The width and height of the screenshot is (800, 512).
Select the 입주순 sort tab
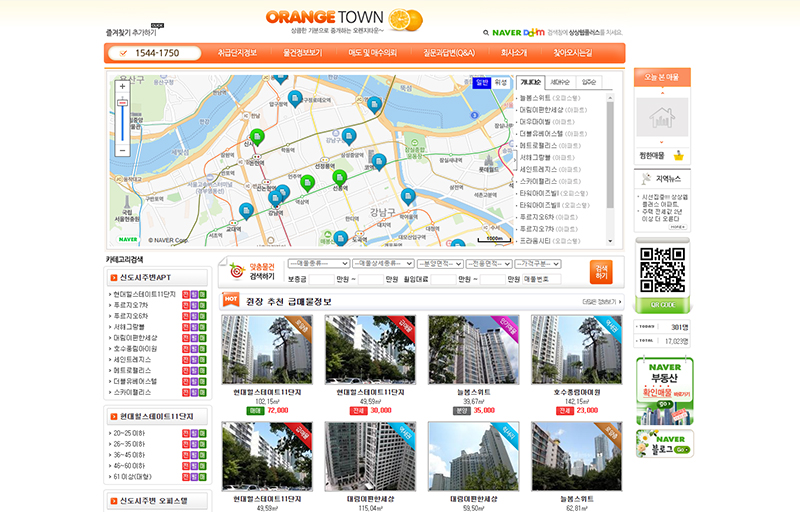pos(589,82)
